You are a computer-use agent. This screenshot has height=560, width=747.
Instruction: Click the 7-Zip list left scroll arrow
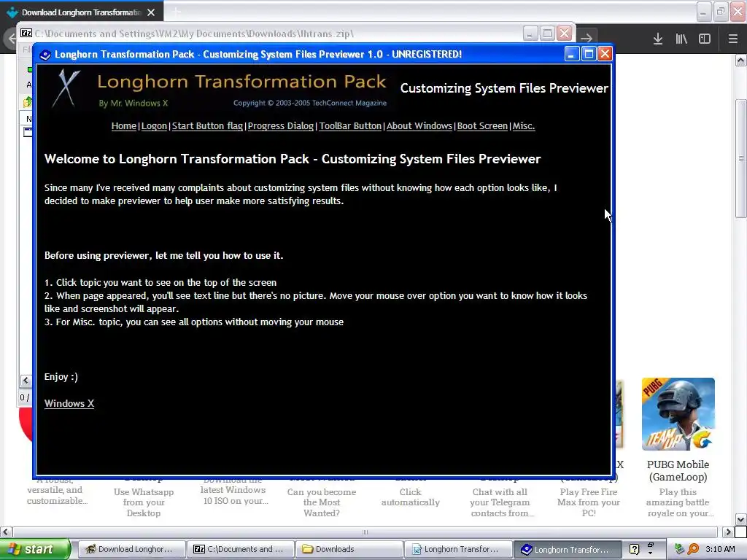tap(26, 380)
